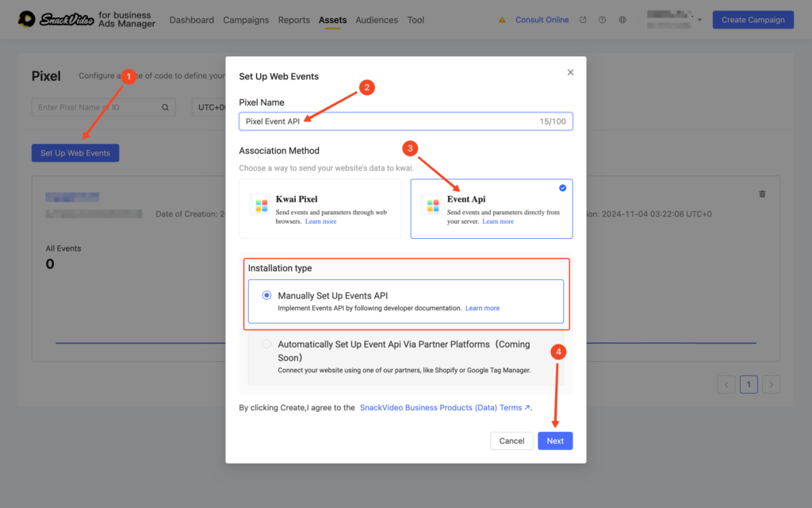
Task: Click the SnackVideo logo icon
Action: [26, 19]
